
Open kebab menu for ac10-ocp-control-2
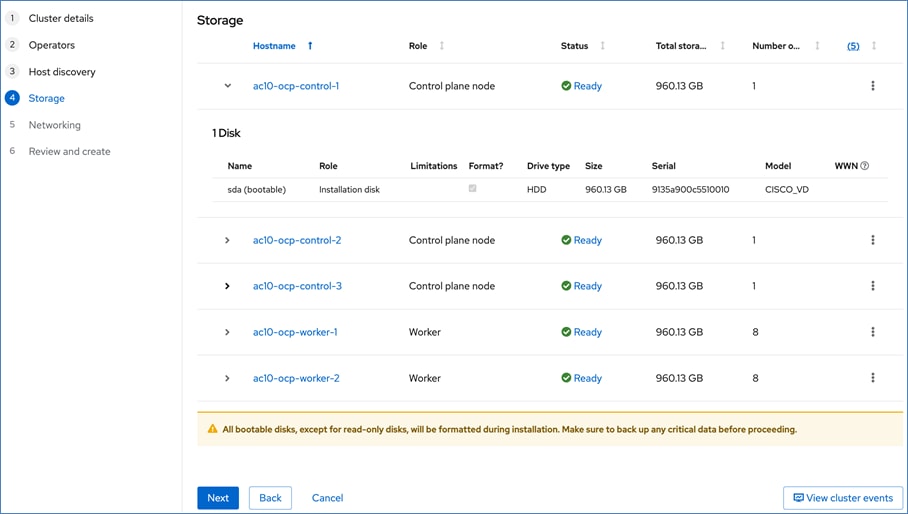click(x=873, y=240)
